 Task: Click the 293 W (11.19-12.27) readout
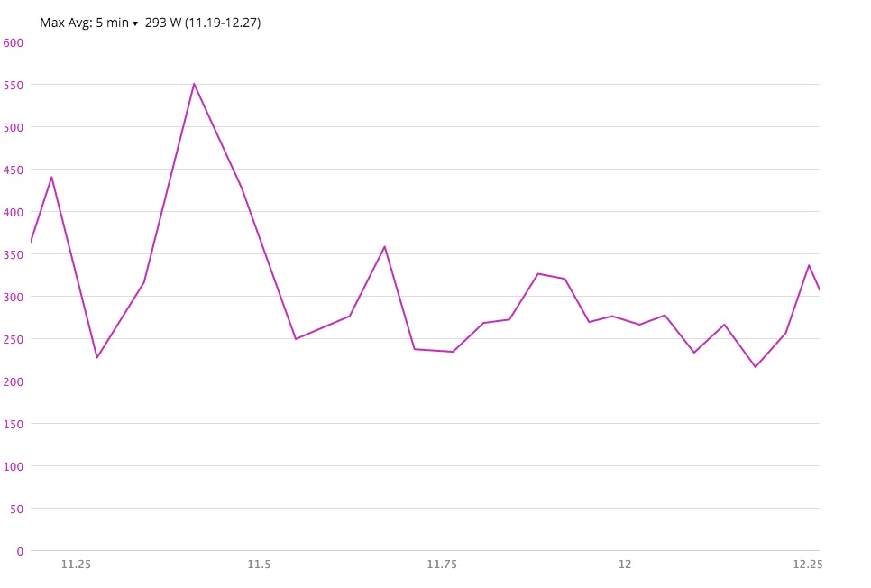coord(203,23)
